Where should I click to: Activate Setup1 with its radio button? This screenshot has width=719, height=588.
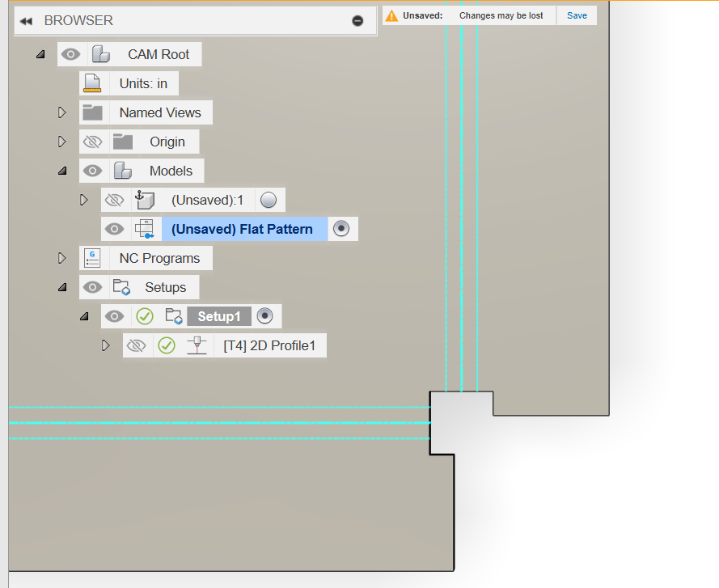[x=264, y=316]
